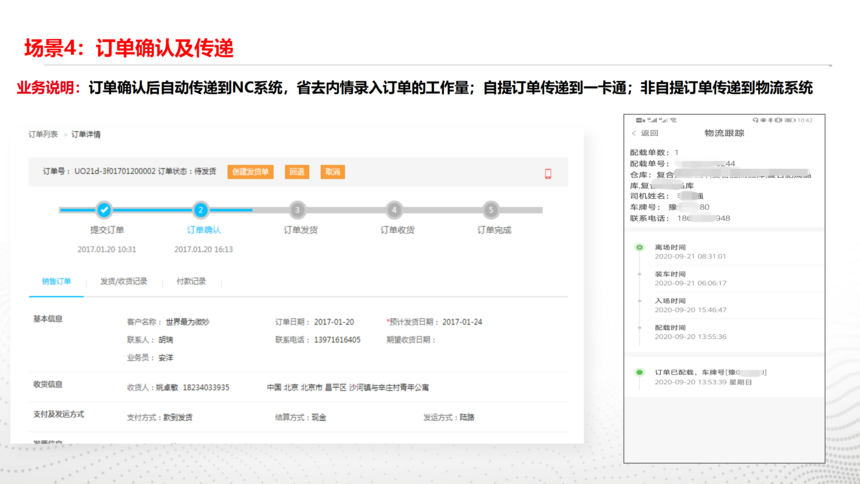Click step 2 订单确认 circle
The image size is (860, 484).
coord(201,210)
